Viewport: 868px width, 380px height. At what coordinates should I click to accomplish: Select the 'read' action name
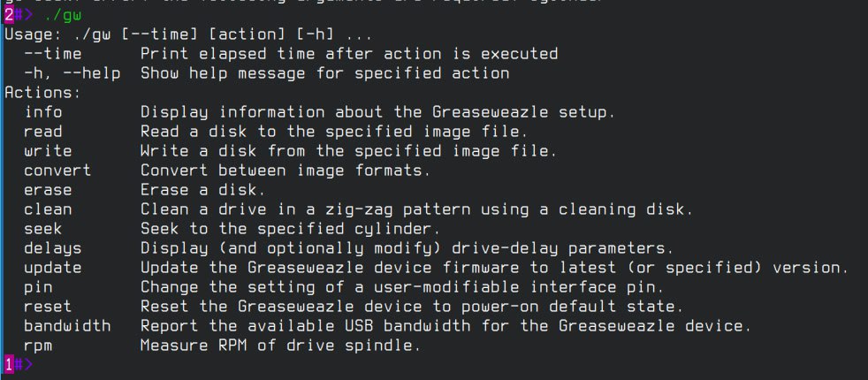[43, 132]
